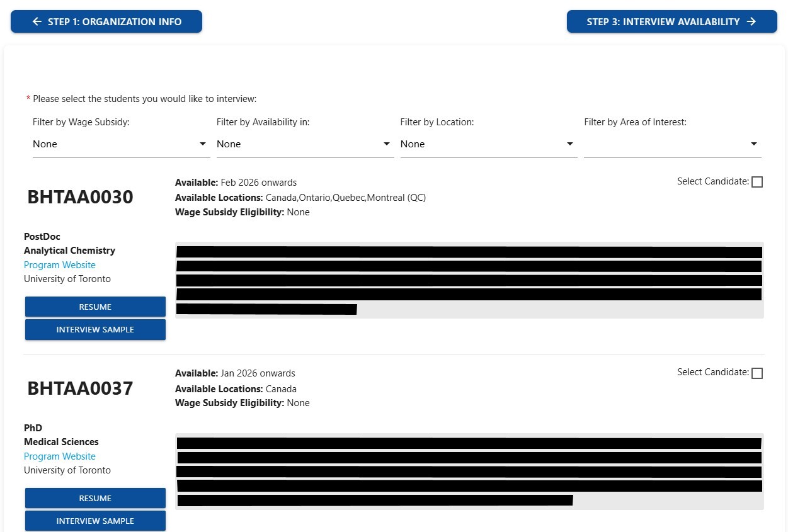
Task: Click the candidate ID heading BHTAA0030
Action: [x=80, y=197]
